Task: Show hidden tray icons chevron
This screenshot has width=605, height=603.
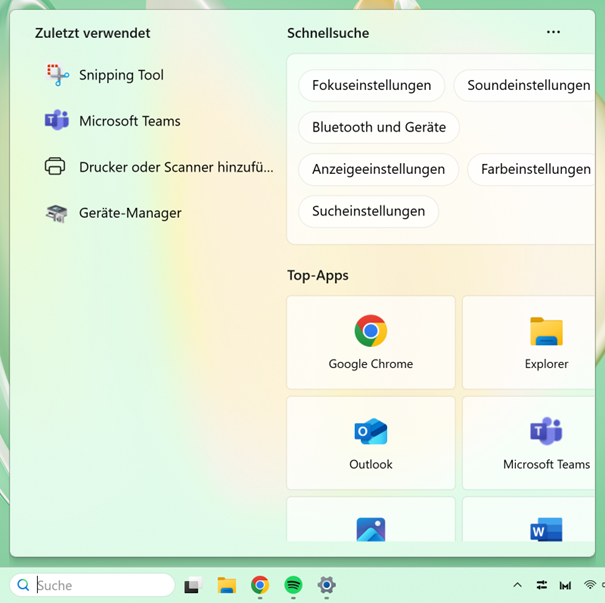Action: 517,585
